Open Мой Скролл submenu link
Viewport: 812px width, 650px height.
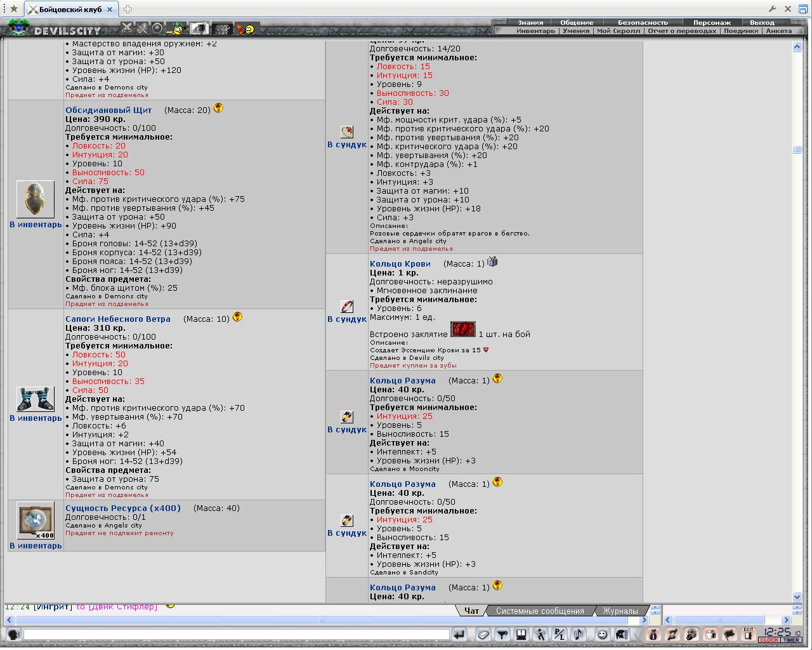(619, 30)
